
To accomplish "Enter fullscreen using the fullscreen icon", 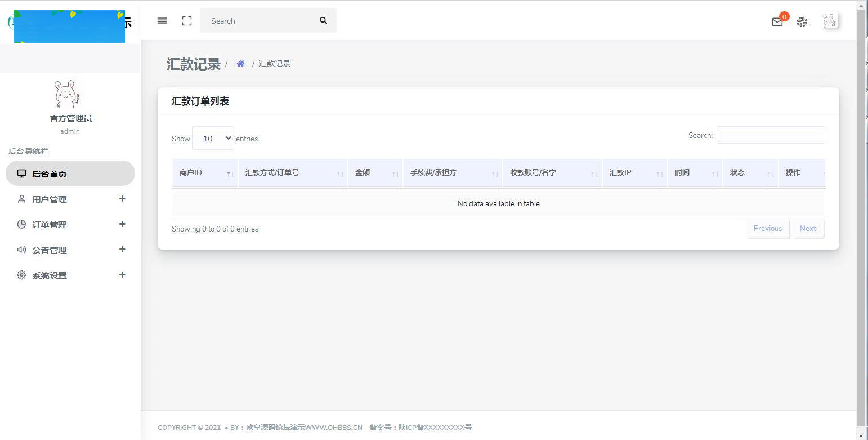I will click(x=186, y=21).
